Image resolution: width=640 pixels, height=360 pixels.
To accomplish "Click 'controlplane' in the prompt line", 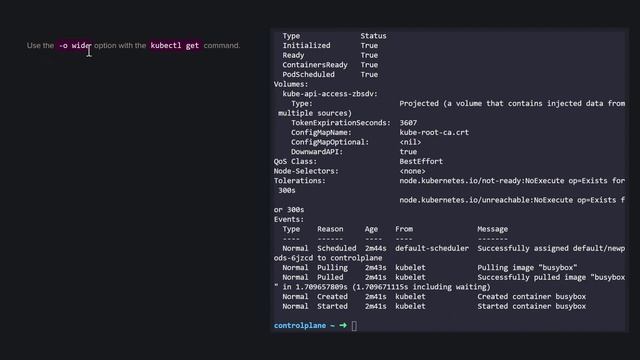I will coord(300,325).
